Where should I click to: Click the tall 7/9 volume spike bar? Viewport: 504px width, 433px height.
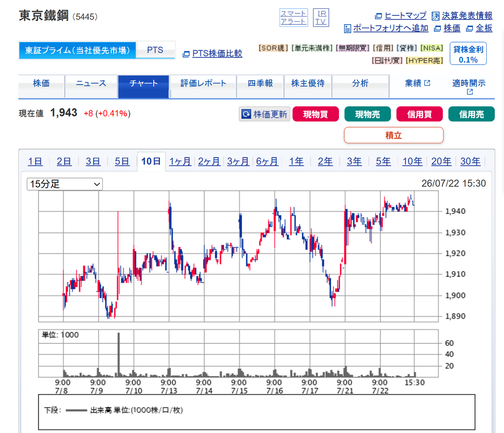(x=119, y=354)
